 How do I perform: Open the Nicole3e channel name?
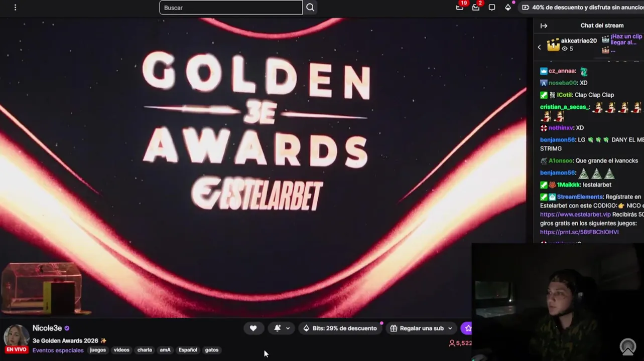[47, 328]
